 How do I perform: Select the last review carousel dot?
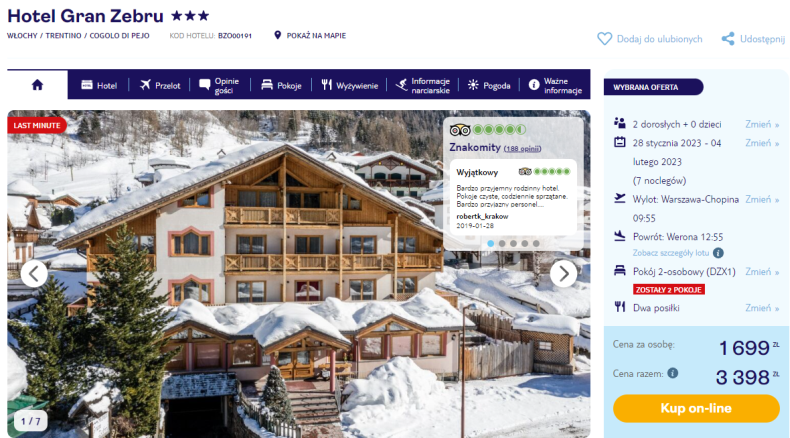(x=536, y=243)
